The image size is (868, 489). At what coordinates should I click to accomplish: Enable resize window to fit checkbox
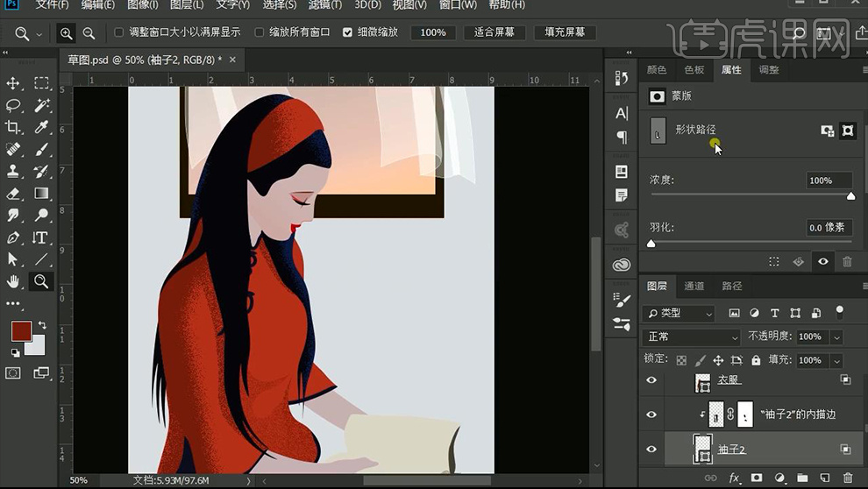pyautogui.click(x=118, y=32)
